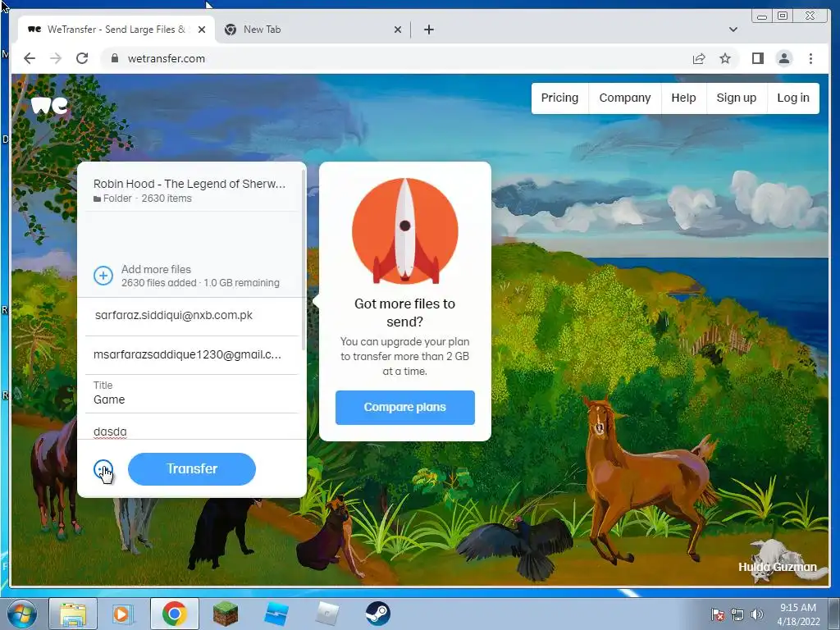Viewport: 840px width, 630px height.
Task: Click the blue Transfer button
Action: (x=192, y=469)
